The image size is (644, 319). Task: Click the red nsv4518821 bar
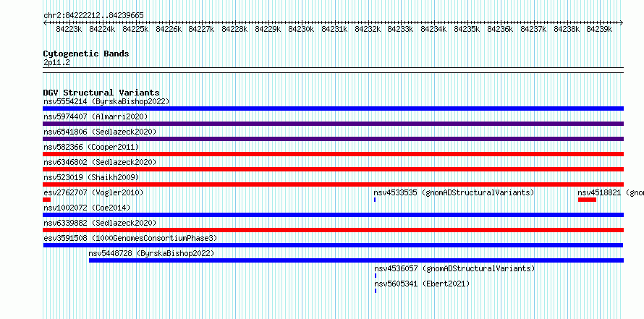(587, 200)
